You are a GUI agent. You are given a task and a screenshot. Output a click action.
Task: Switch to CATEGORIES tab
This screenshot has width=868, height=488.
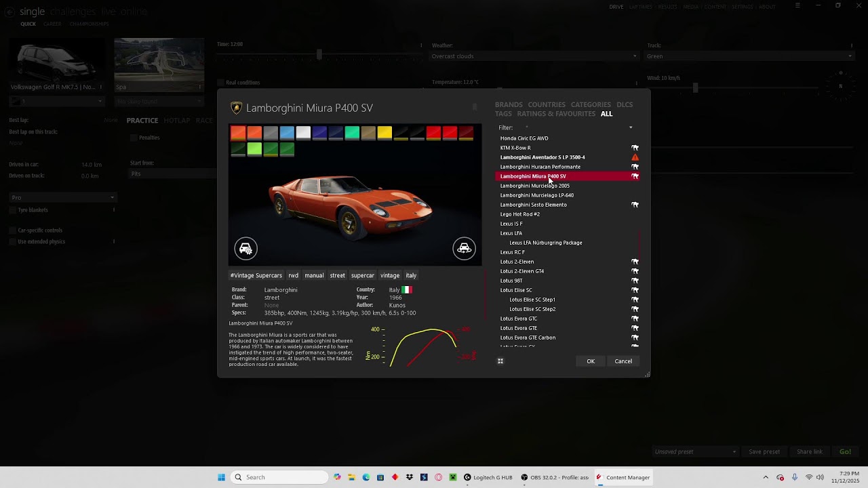pyautogui.click(x=591, y=105)
